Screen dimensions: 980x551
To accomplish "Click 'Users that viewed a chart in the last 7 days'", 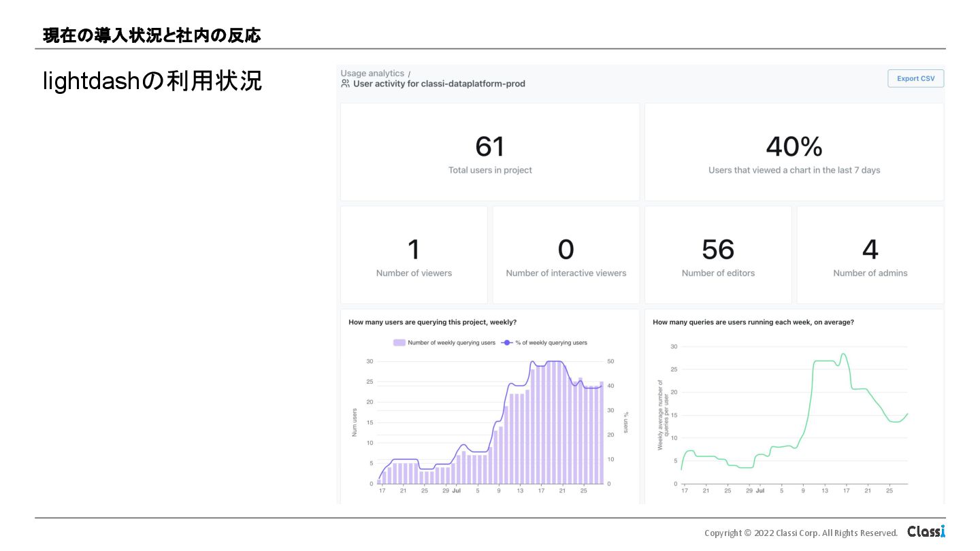I will [794, 170].
